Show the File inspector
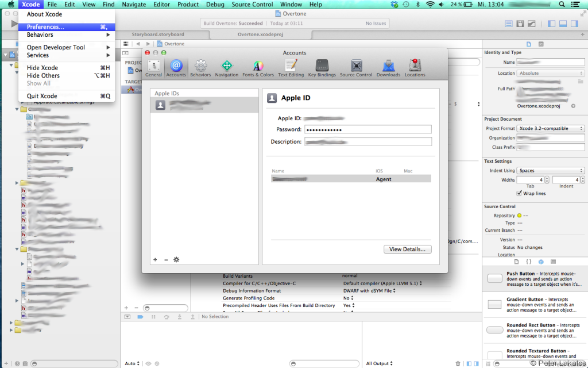588x368 pixels. point(529,44)
